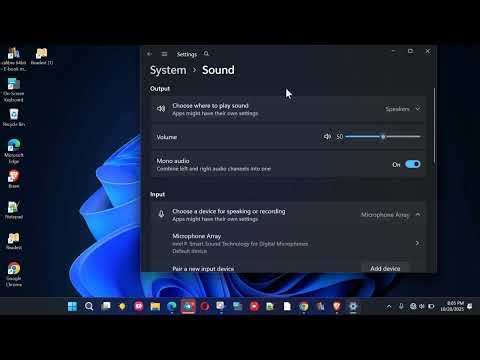Turn off the Mono audio toggle
The width and height of the screenshot is (480, 360).
[x=413, y=164]
